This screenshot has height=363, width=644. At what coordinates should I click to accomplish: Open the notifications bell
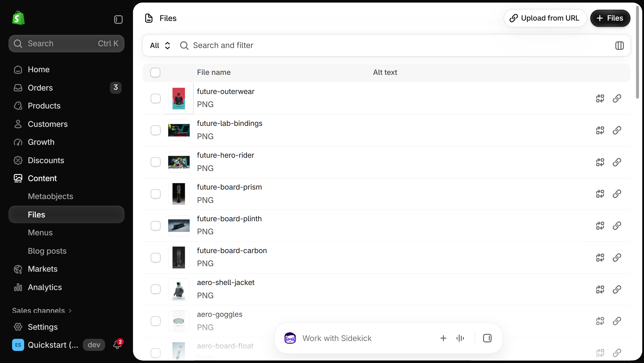(x=117, y=344)
